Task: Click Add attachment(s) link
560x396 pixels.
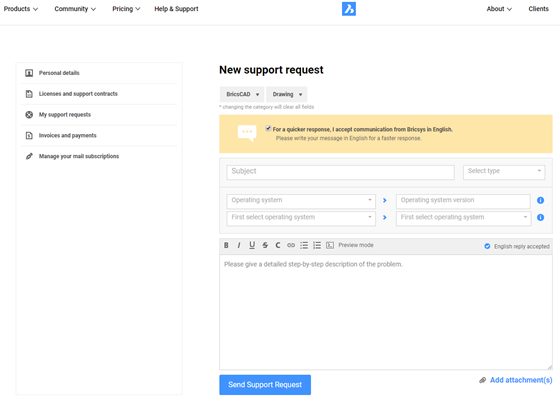Action: pyautogui.click(x=521, y=380)
